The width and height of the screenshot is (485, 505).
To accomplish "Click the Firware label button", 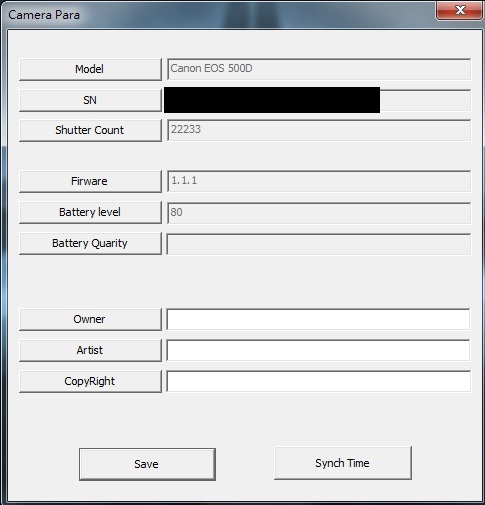I will pyautogui.click(x=90, y=181).
